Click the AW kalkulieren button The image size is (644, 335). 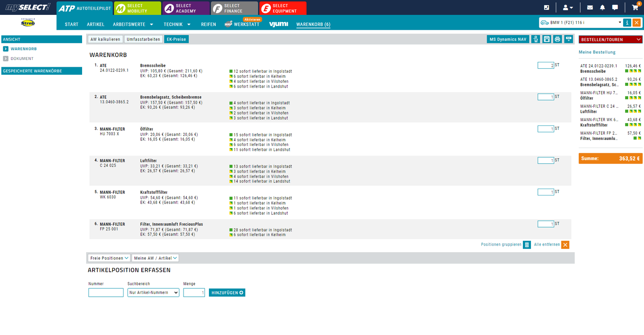105,39
